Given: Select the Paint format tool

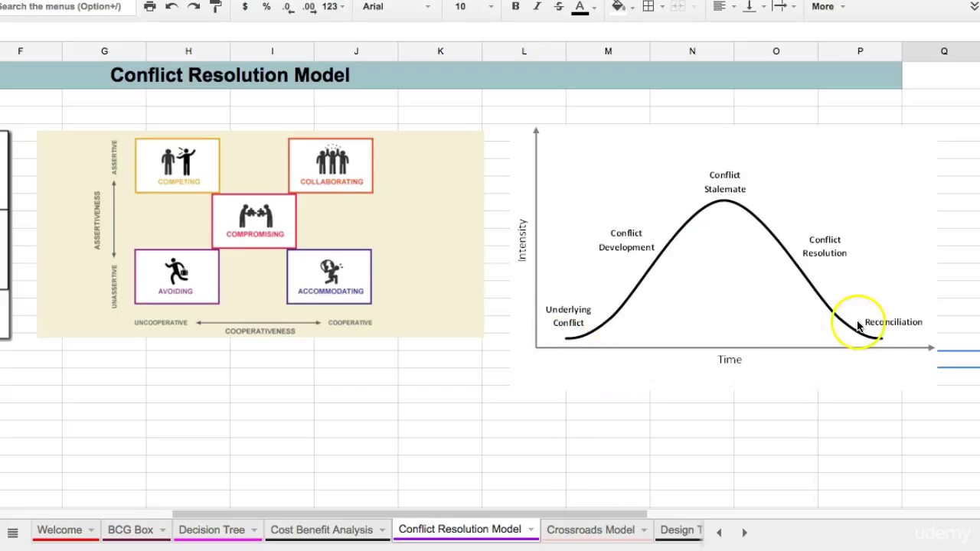Looking at the screenshot, I should point(216,6).
